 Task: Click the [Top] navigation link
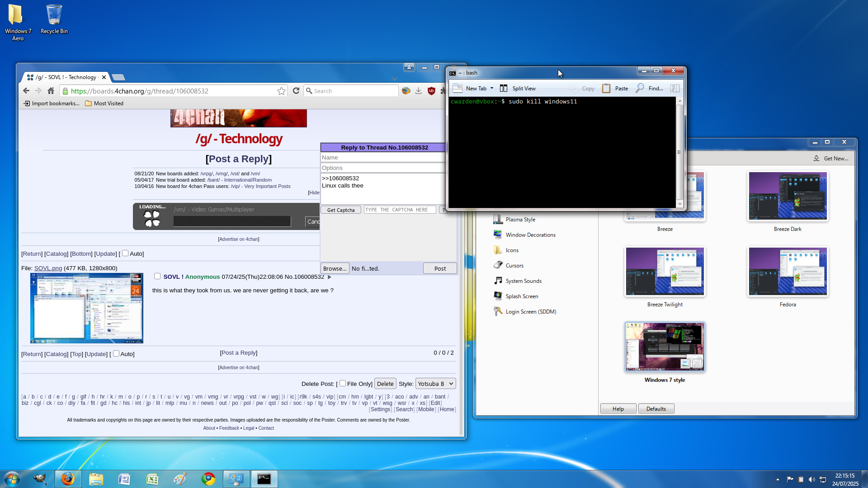click(77, 354)
